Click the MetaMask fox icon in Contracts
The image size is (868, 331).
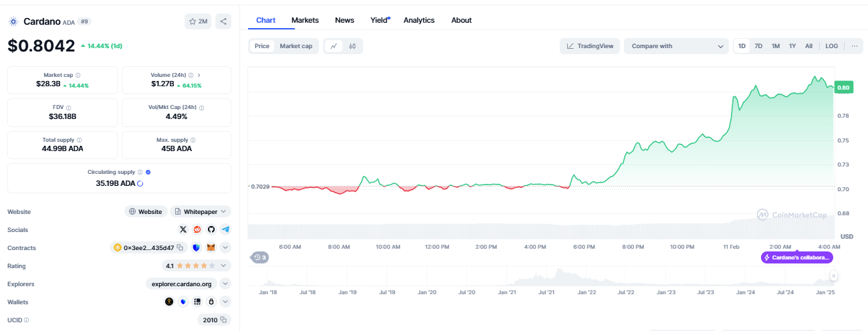211,247
